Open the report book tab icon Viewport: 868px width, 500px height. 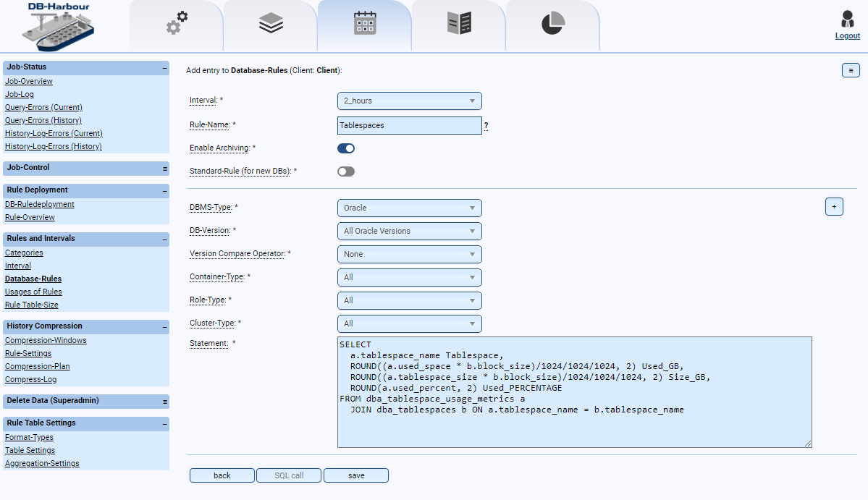(458, 23)
